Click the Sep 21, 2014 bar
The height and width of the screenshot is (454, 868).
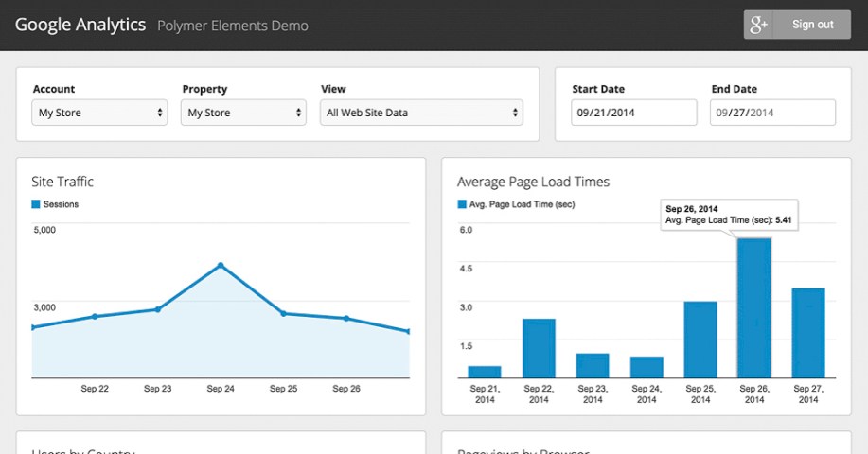tap(485, 372)
